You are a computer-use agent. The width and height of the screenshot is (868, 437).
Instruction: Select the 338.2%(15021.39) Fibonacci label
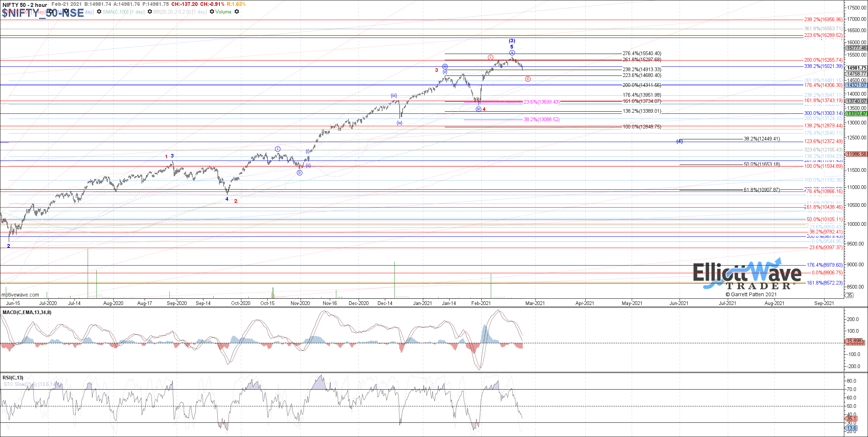[x=823, y=66]
